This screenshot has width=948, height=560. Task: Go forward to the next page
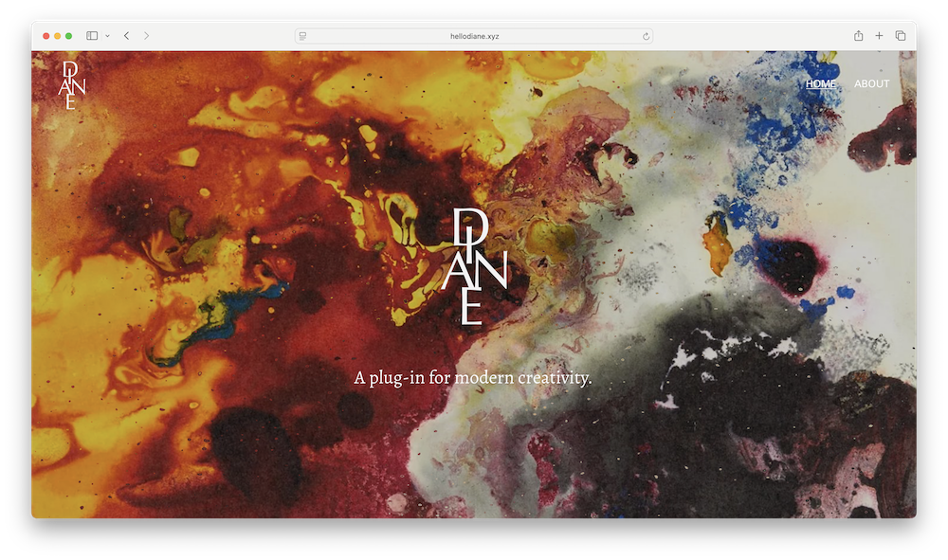[x=146, y=36]
